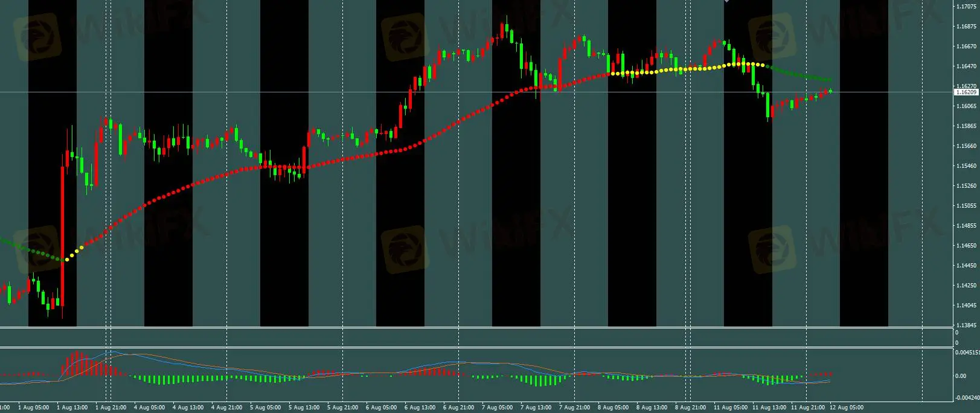Image resolution: width=980 pixels, height=413 pixels.
Task: Click the 1.14650 price axis label
Action: point(967,246)
